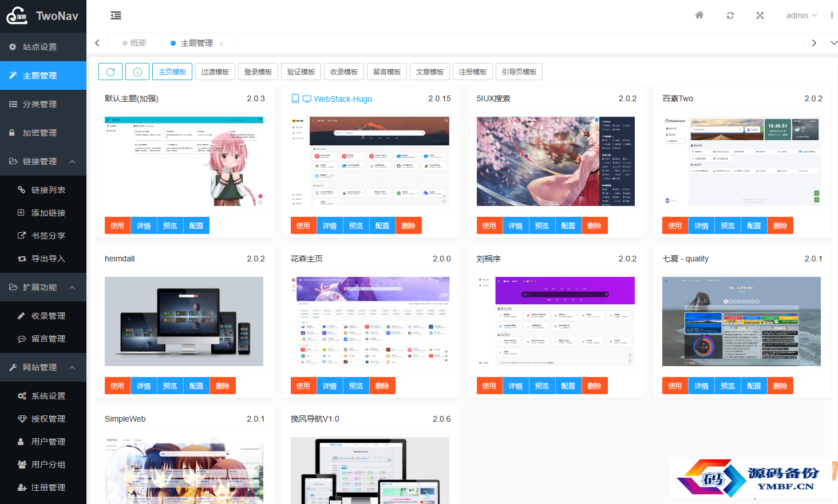Click the 七夏 - quality preview thumbnail
The width and height of the screenshot is (838, 504).
click(741, 322)
